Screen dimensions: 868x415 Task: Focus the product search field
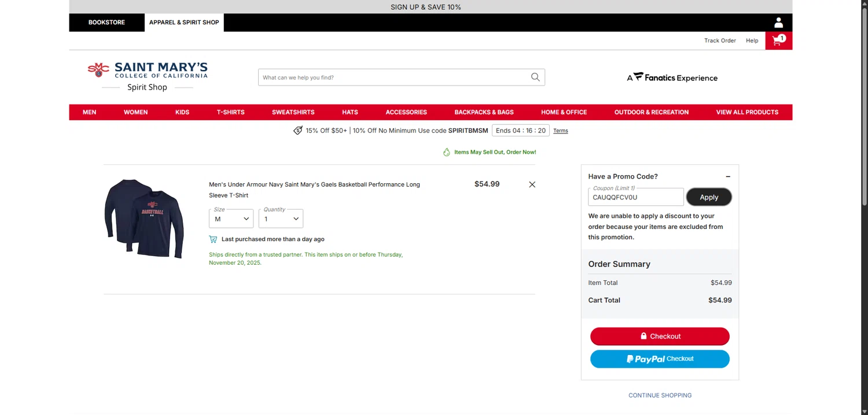pyautogui.click(x=395, y=77)
